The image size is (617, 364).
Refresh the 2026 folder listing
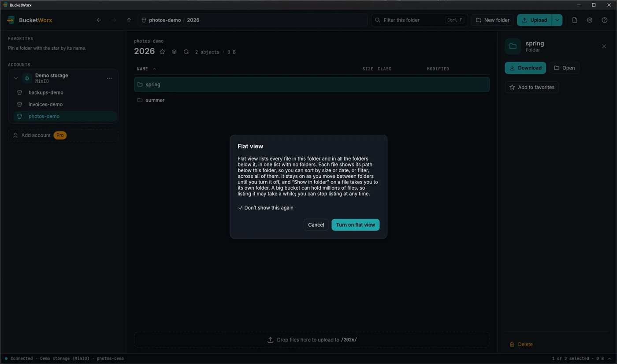(x=186, y=52)
